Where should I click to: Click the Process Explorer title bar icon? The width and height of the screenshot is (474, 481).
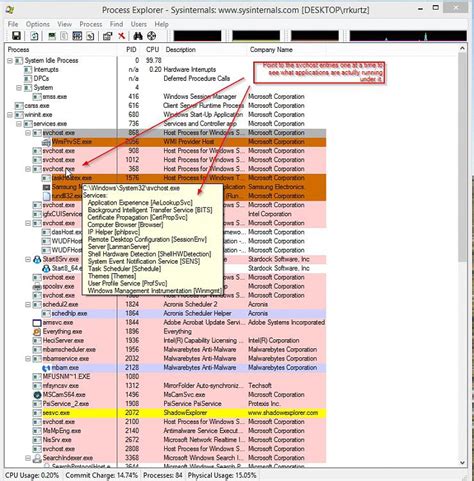[10, 9]
